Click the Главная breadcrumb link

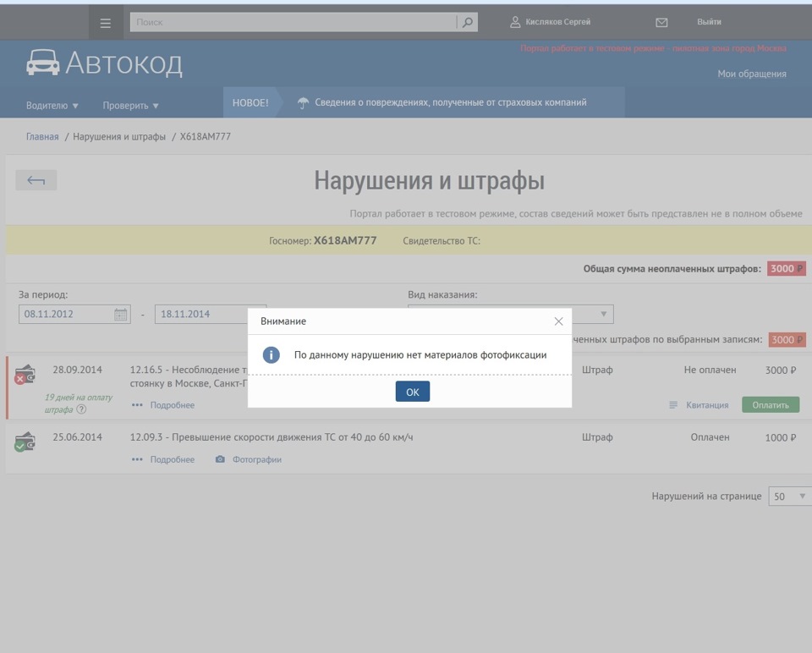click(x=42, y=136)
